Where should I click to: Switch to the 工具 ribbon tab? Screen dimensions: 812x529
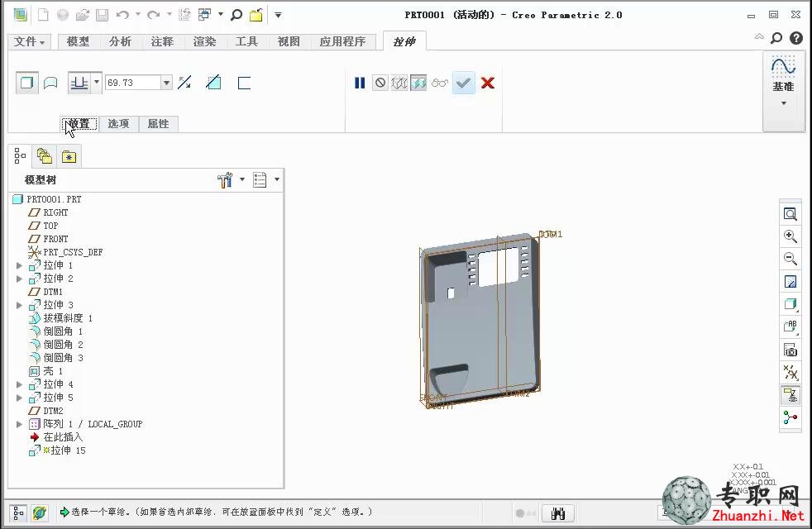(246, 41)
